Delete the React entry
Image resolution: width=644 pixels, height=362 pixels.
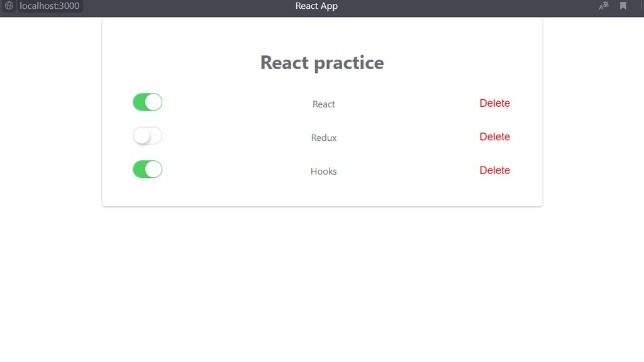click(x=495, y=103)
